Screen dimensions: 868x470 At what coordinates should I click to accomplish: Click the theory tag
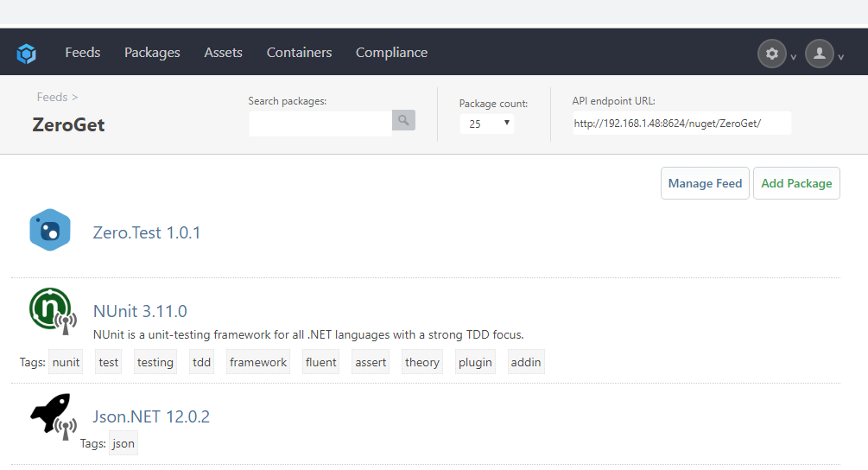421,362
